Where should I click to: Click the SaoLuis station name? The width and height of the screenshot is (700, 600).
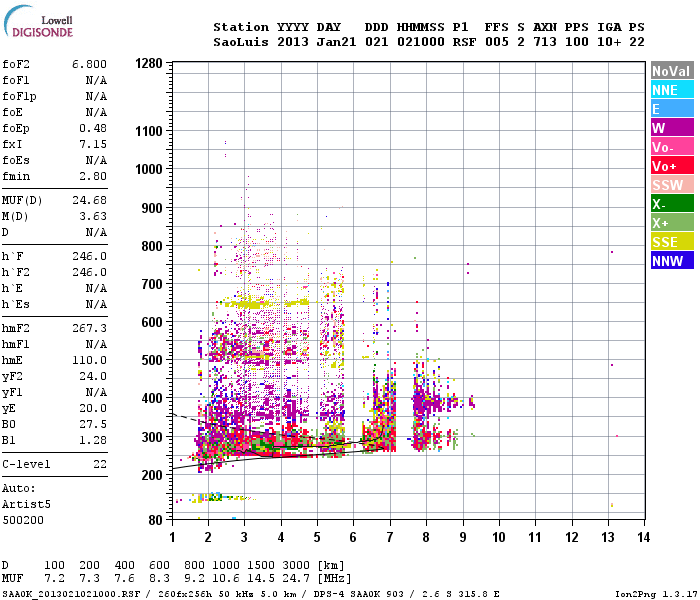click(x=241, y=42)
